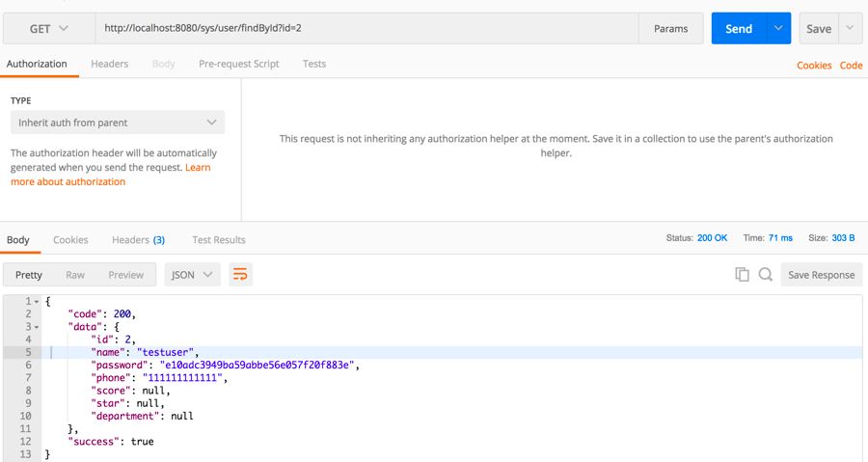The height and width of the screenshot is (462, 868).
Task: Open the auth type Inherit auth dropdown
Action: click(117, 122)
